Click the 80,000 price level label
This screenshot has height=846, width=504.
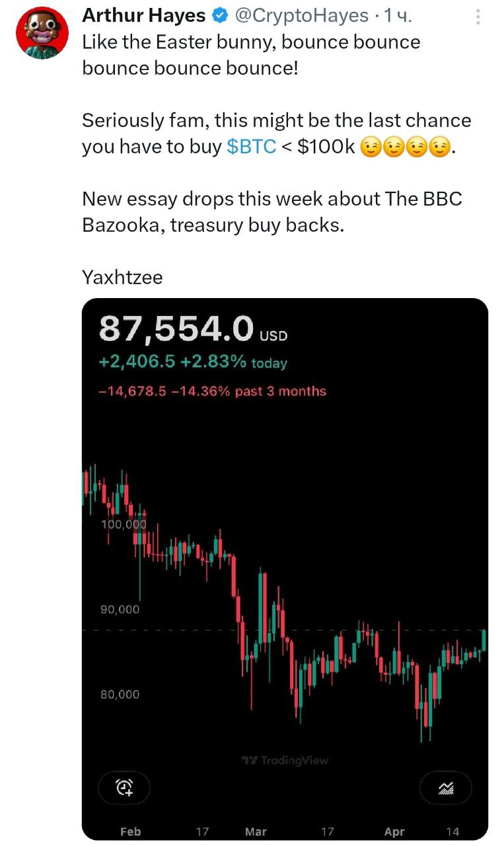120,695
